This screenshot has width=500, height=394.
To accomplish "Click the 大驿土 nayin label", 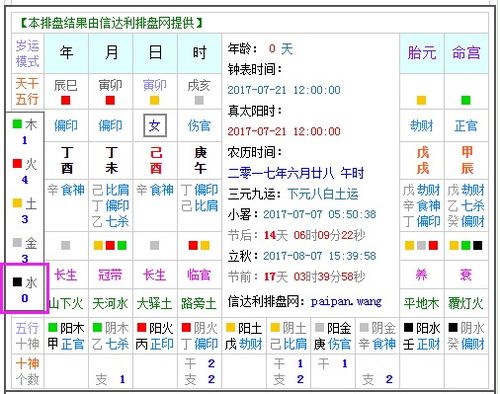I will (x=155, y=304).
